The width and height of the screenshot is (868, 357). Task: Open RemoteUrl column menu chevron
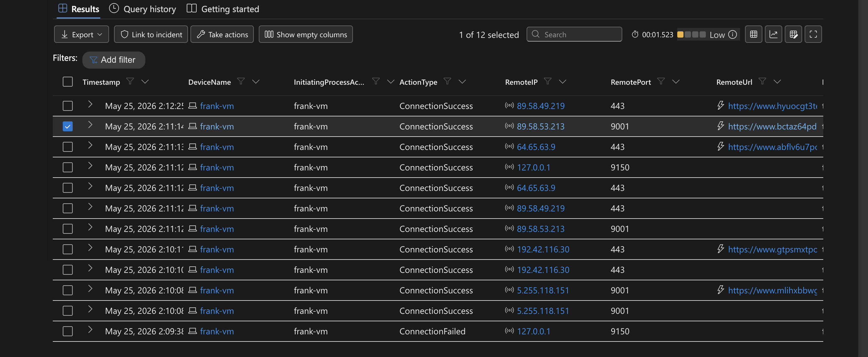[x=777, y=82]
